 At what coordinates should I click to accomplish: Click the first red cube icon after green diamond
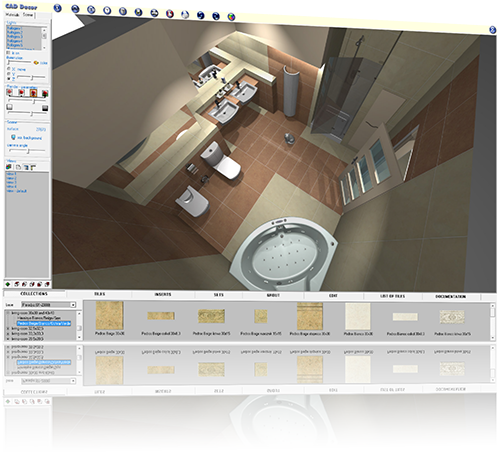coord(17,284)
